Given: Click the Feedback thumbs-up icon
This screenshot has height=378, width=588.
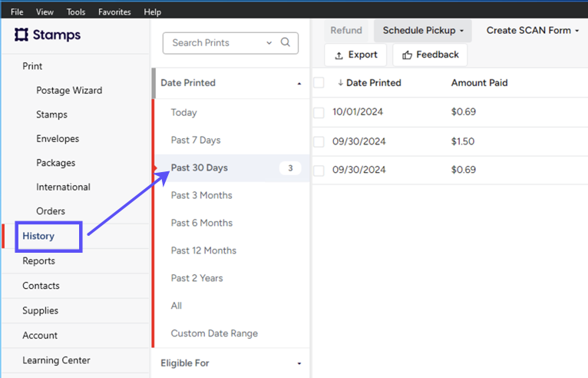Looking at the screenshot, I should point(407,55).
